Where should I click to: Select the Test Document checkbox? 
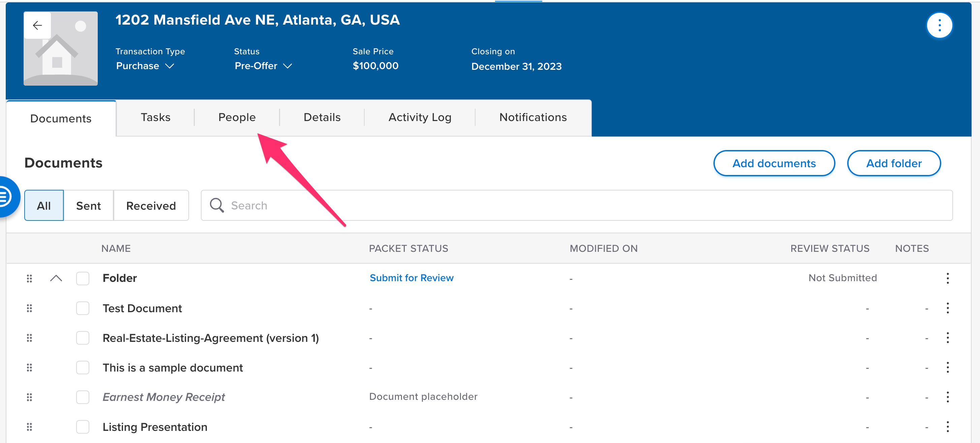83,308
